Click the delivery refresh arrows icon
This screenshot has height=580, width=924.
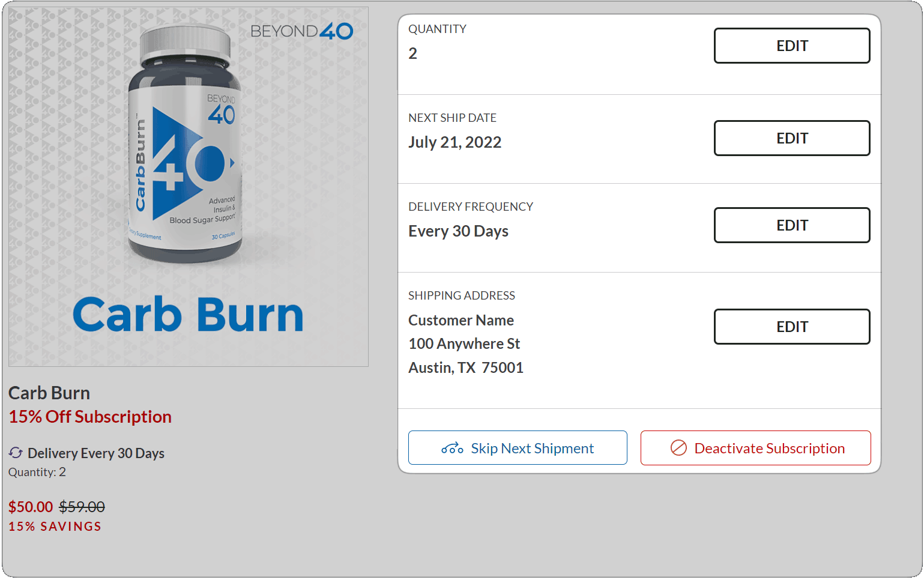tap(16, 453)
